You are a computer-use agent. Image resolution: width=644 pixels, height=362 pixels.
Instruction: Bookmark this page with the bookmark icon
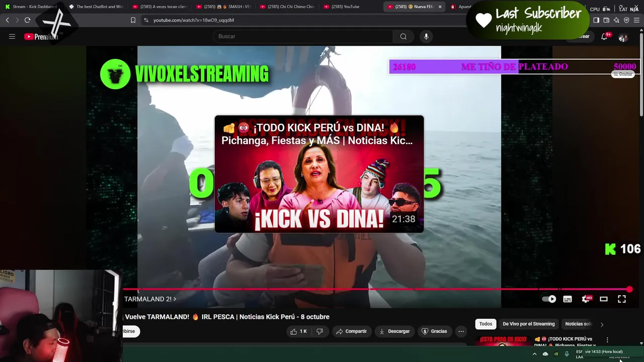pyautogui.click(x=133, y=20)
